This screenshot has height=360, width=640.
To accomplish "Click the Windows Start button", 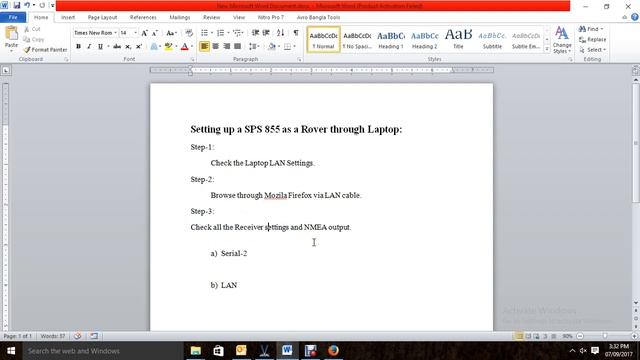I will (x=11, y=351).
